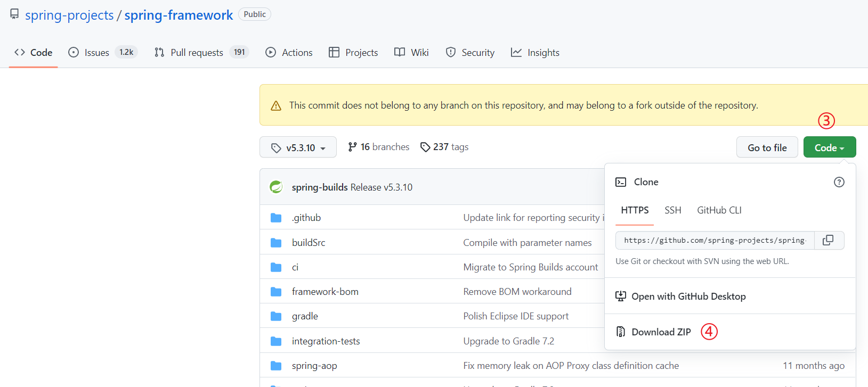Toggle the green Code dropdown button
868x387 pixels.
click(x=829, y=147)
